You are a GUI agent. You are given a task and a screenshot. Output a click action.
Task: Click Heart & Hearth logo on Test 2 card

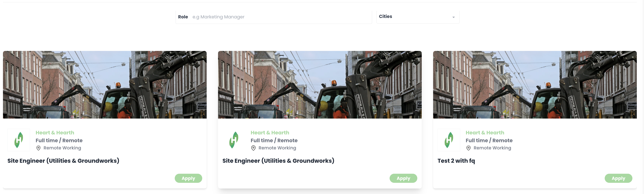(x=449, y=140)
